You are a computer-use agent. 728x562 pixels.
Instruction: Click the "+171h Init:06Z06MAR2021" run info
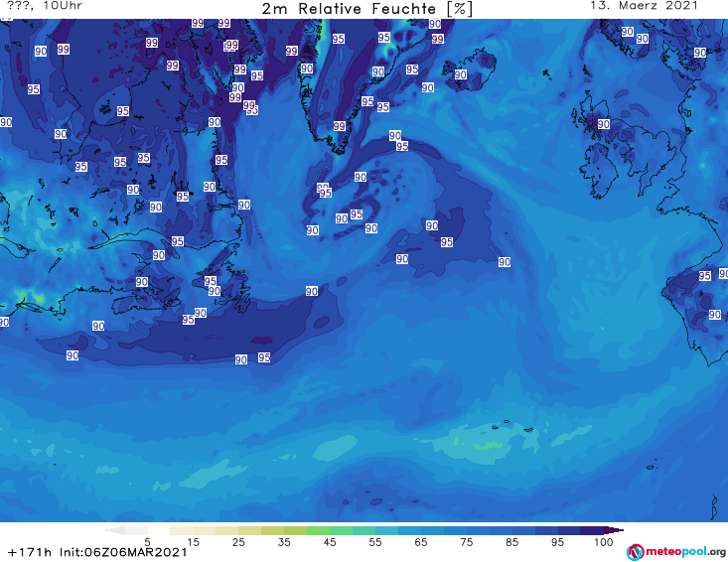pyautogui.click(x=97, y=552)
